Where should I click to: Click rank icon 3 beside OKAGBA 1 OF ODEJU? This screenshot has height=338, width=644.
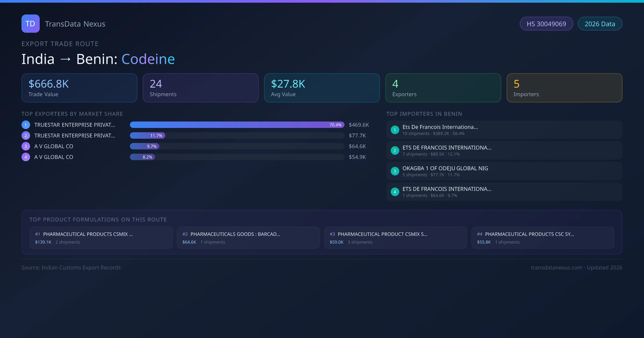click(x=395, y=171)
